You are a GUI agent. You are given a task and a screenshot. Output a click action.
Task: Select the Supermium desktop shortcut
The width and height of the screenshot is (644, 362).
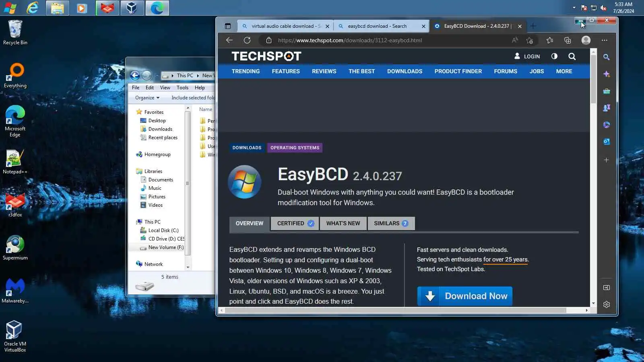tap(15, 248)
